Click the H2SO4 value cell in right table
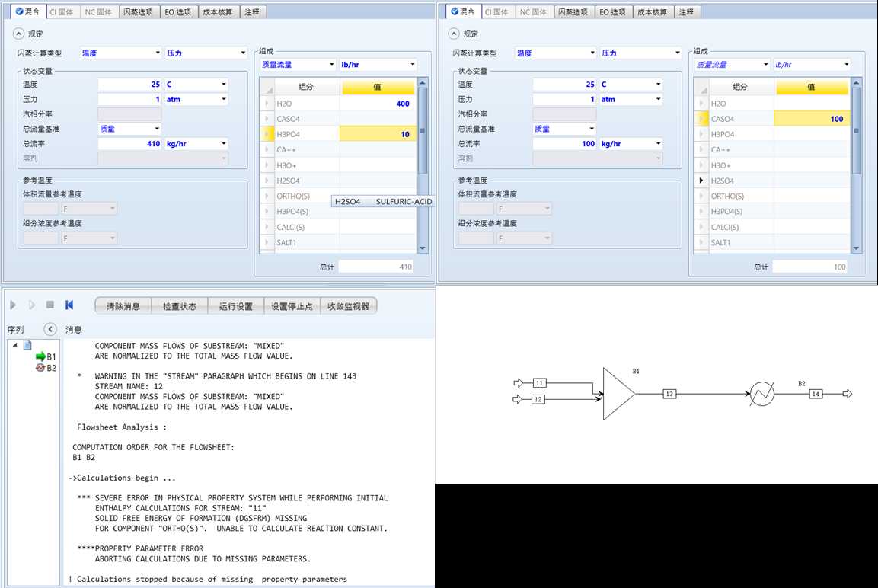This screenshot has height=588, width=878. tap(810, 181)
